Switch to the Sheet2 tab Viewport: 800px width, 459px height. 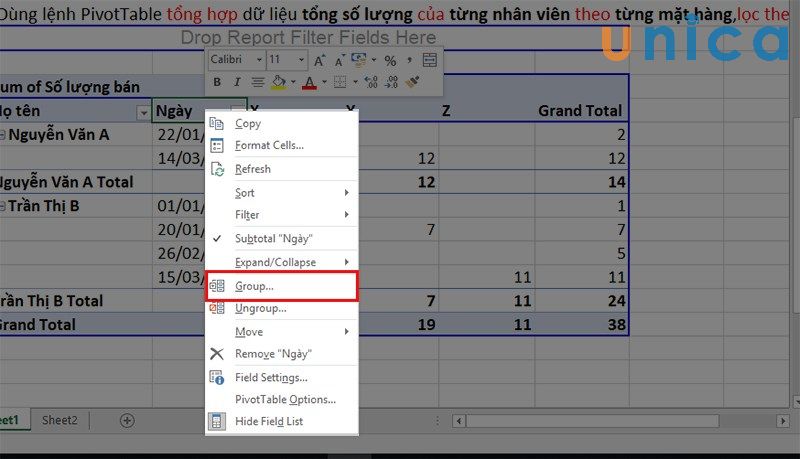[60, 420]
